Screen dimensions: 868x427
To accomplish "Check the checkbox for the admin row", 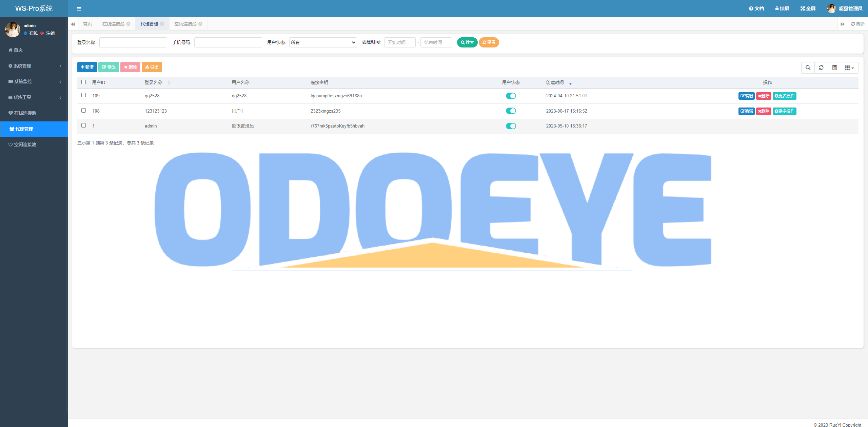I will point(84,125).
